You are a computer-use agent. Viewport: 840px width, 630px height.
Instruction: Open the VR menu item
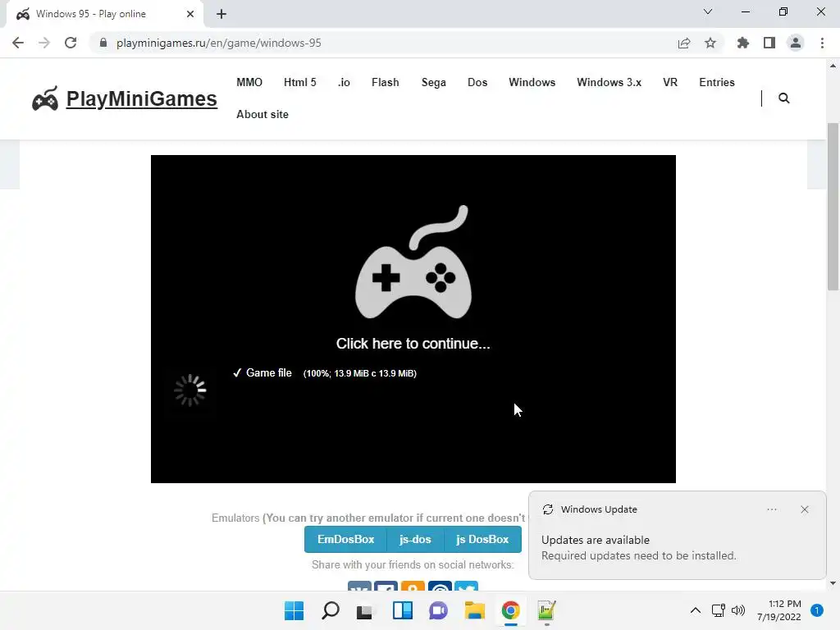click(x=670, y=83)
